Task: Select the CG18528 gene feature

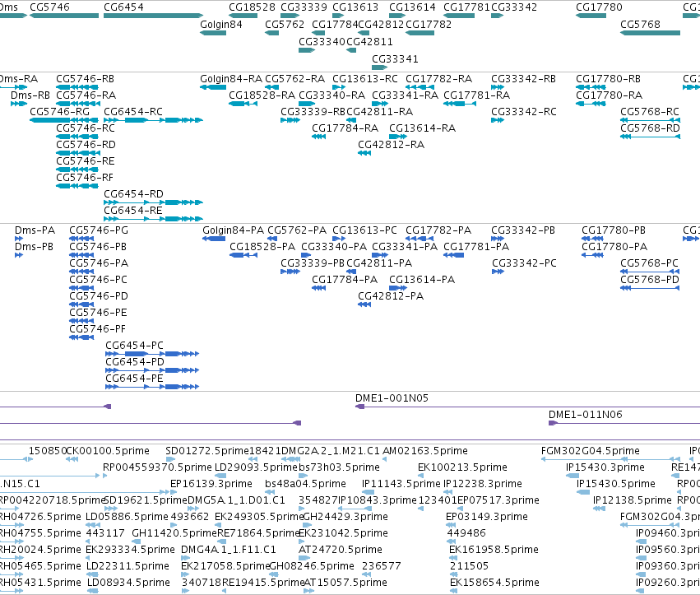Action: point(243,16)
